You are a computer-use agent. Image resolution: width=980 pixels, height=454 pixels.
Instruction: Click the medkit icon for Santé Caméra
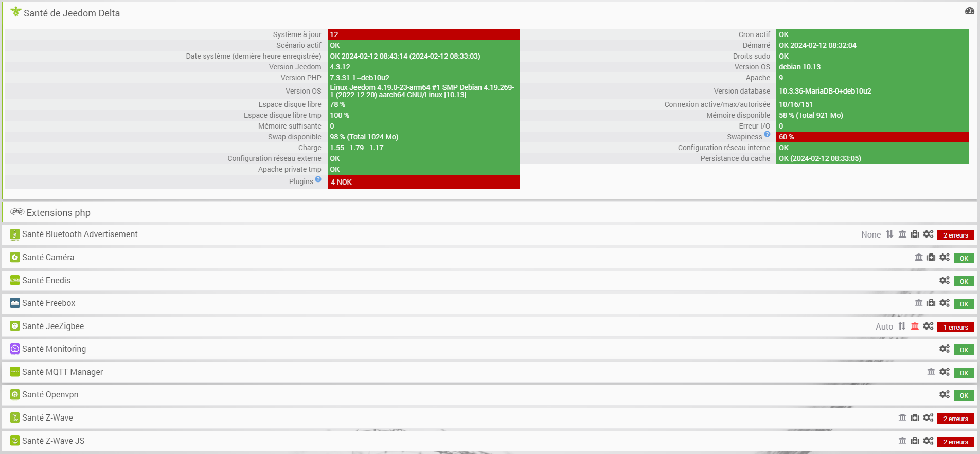point(931,257)
